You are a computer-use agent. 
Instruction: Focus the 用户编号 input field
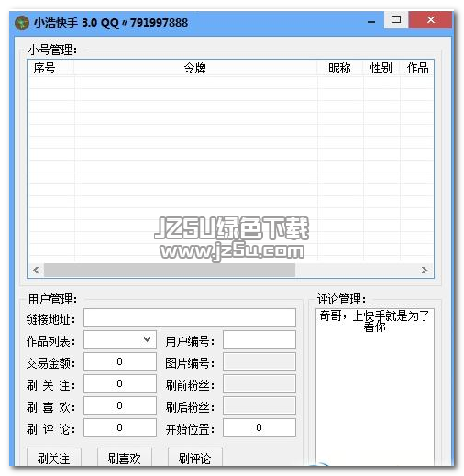click(x=260, y=339)
